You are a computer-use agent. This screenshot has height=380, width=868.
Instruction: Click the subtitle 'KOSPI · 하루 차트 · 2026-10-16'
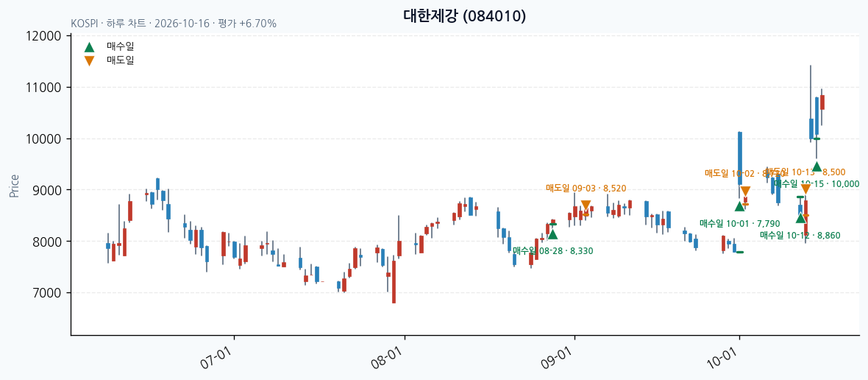click(x=140, y=24)
